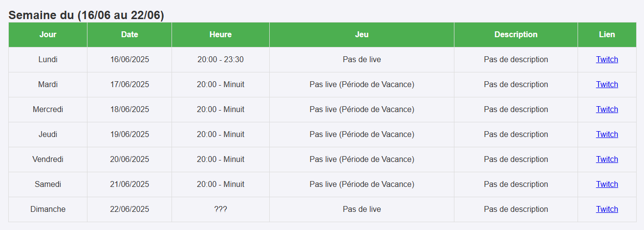This screenshot has height=230, width=644.
Task: Open Tuesday's Twitch link
Action: (x=606, y=85)
